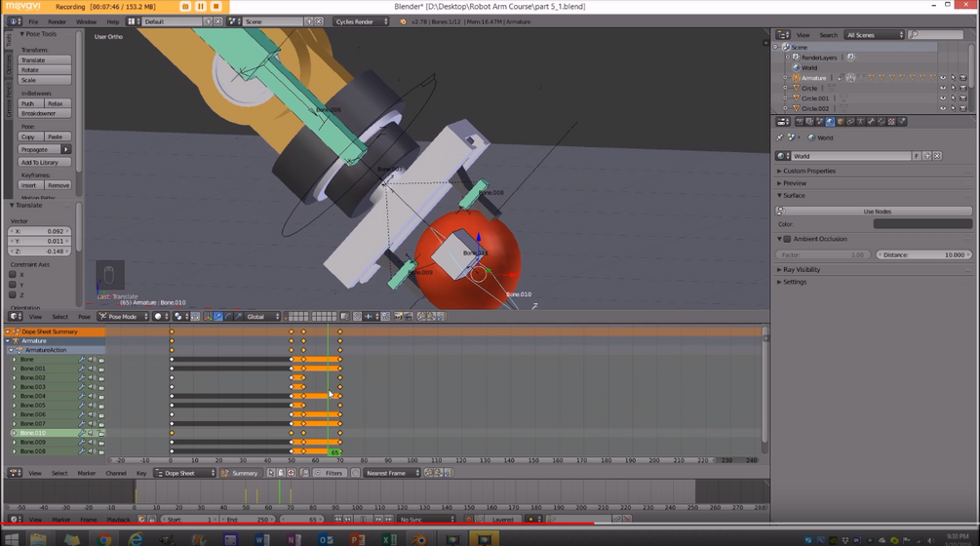The image size is (980, 546).
Task: Open the Render menu
Action: [x=57, y=21]
